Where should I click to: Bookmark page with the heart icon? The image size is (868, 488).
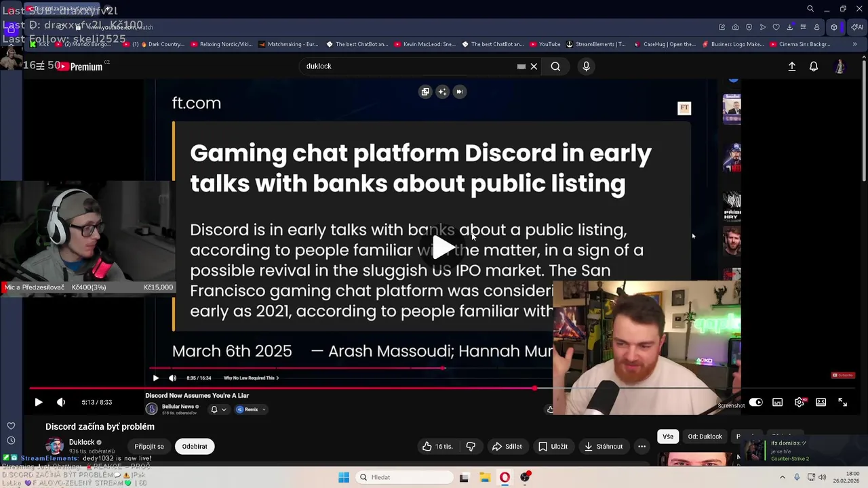coord(776,27)
